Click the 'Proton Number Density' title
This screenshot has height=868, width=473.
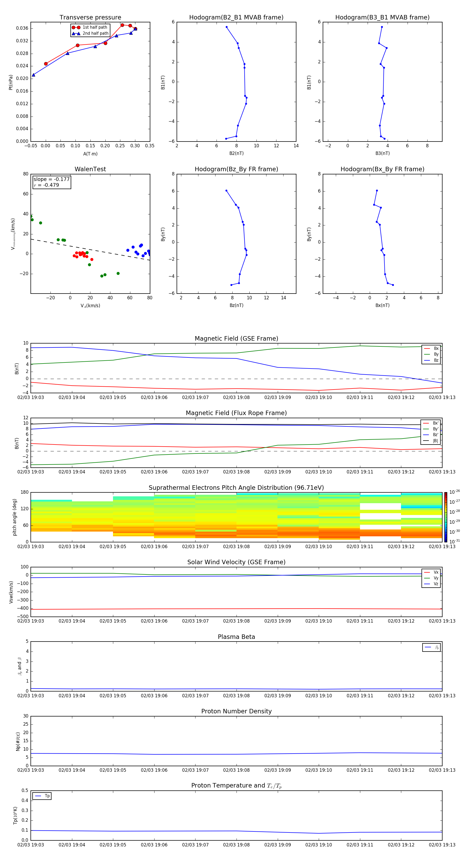(x=236, y=711)
